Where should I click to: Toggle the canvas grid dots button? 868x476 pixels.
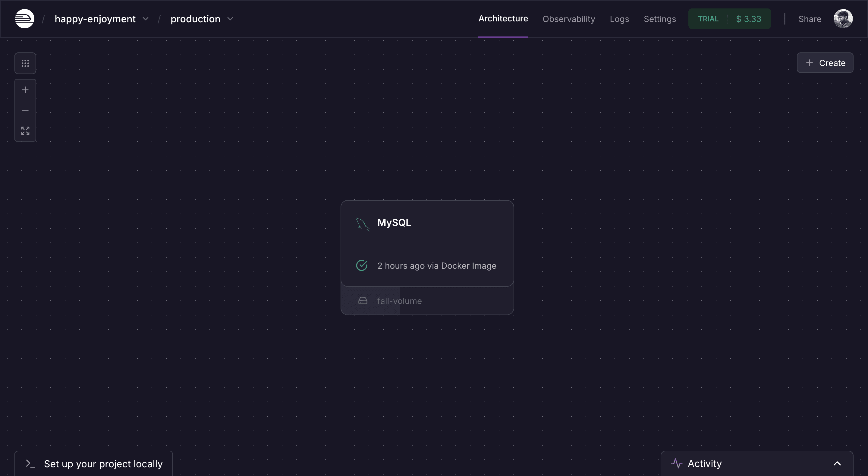(x=25, y=63)
